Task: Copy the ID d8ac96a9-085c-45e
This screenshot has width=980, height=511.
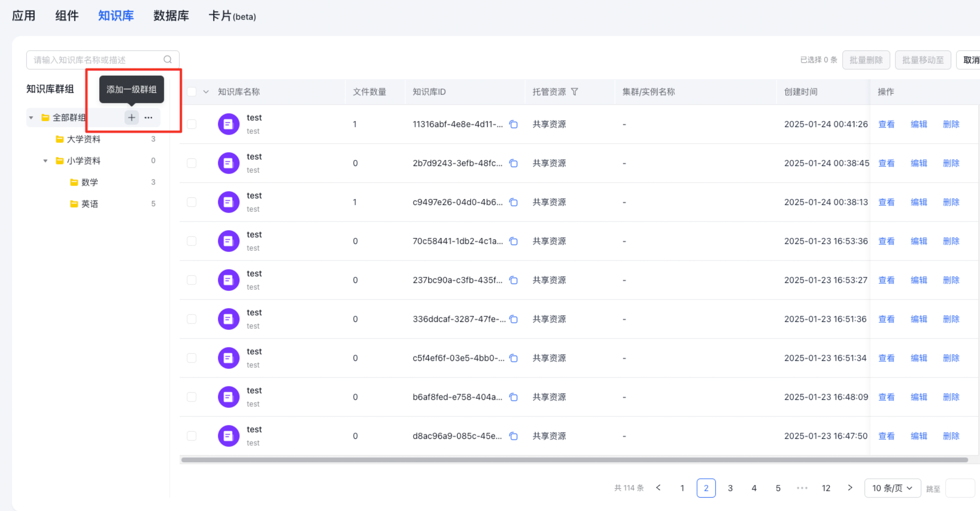Action: pyautogui.click(x=513, y=436)
